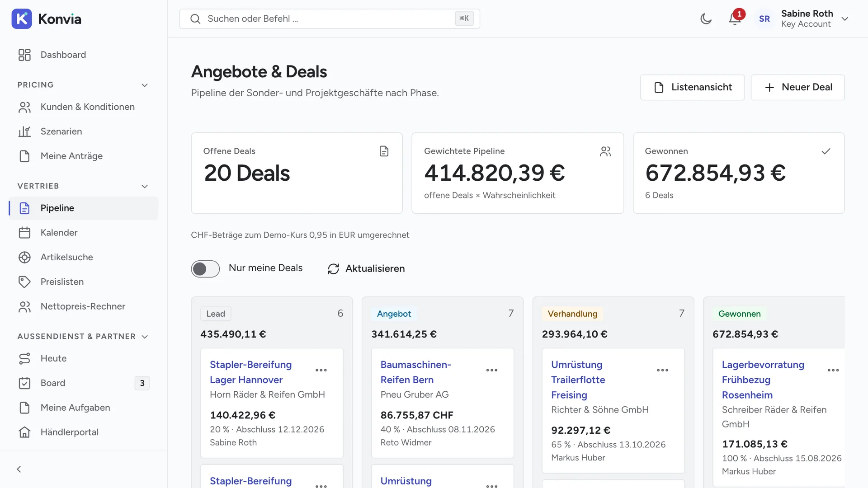This screenshot has height=488, width=868.
Task: Click the 20 Deals figure
Action: pyautogui.click(x=247, y=173)
